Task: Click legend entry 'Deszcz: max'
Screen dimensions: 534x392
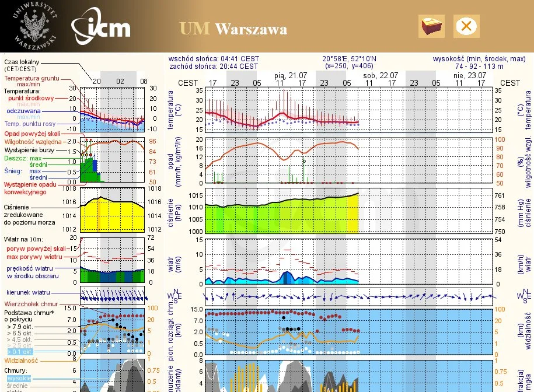Action: coord(23,158)
